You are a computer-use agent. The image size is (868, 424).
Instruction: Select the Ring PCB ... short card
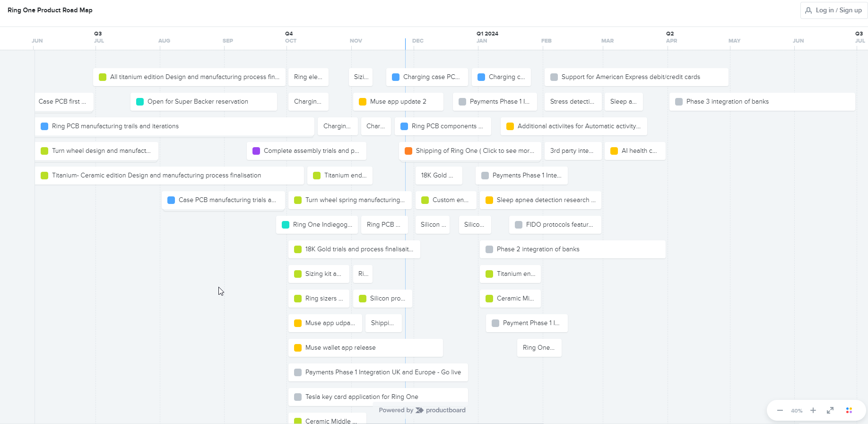click(383, 225)
